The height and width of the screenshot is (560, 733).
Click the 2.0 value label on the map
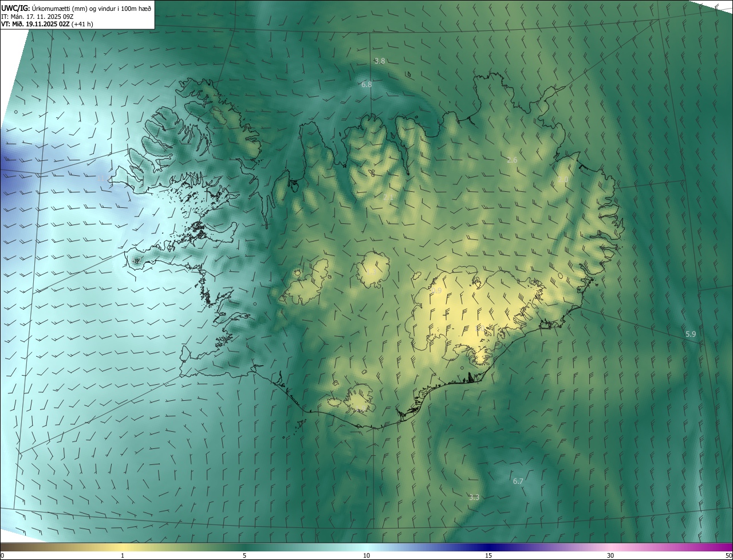pos(563,179)
